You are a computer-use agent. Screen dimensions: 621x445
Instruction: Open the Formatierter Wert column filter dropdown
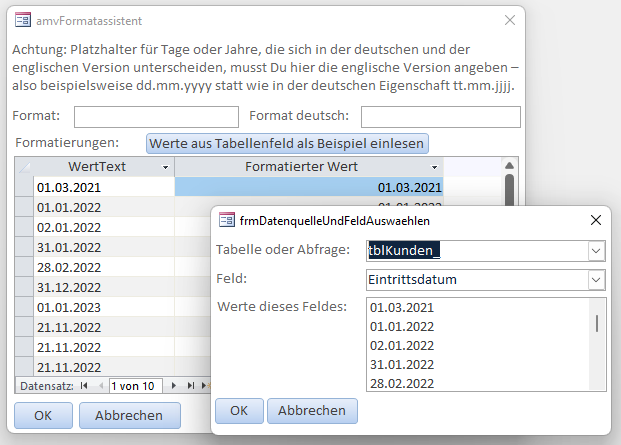pos(434,167)
